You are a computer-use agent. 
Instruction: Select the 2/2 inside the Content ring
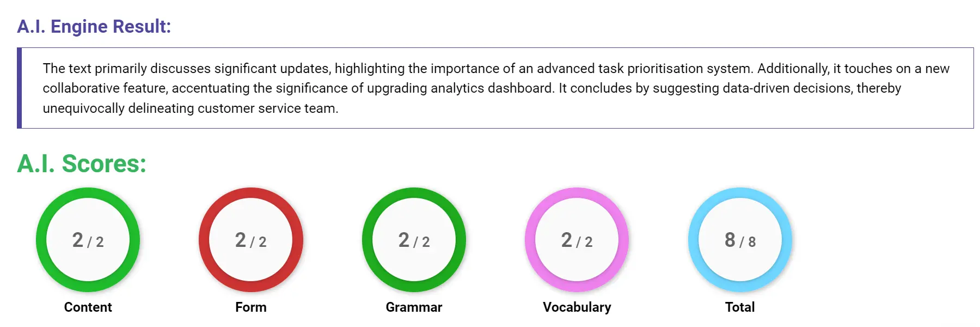click(88, 240)
